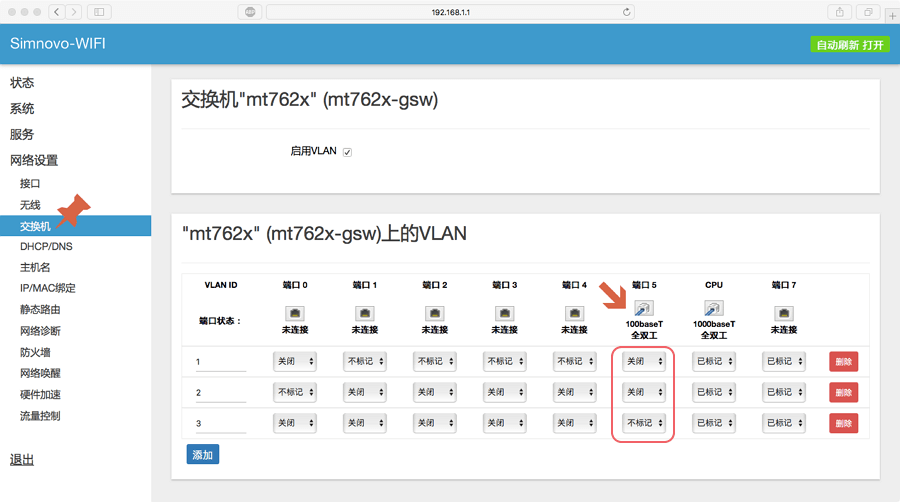Open VLAN 3 port 5 dropdown
The height and width of the screenshot is (502, 900).
click(x=643, y=423)
